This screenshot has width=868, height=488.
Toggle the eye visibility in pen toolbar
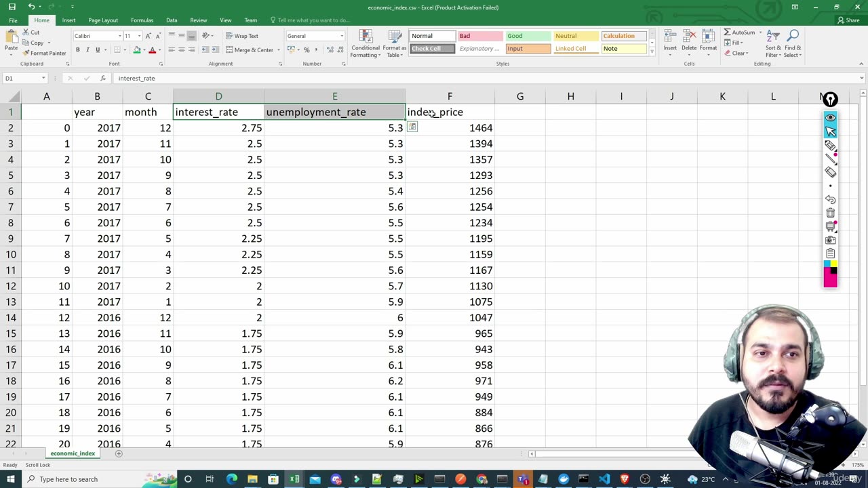(x=830, y=118)
